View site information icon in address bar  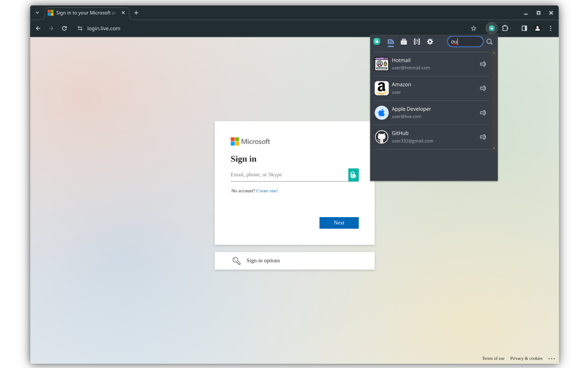coord(80,29)
